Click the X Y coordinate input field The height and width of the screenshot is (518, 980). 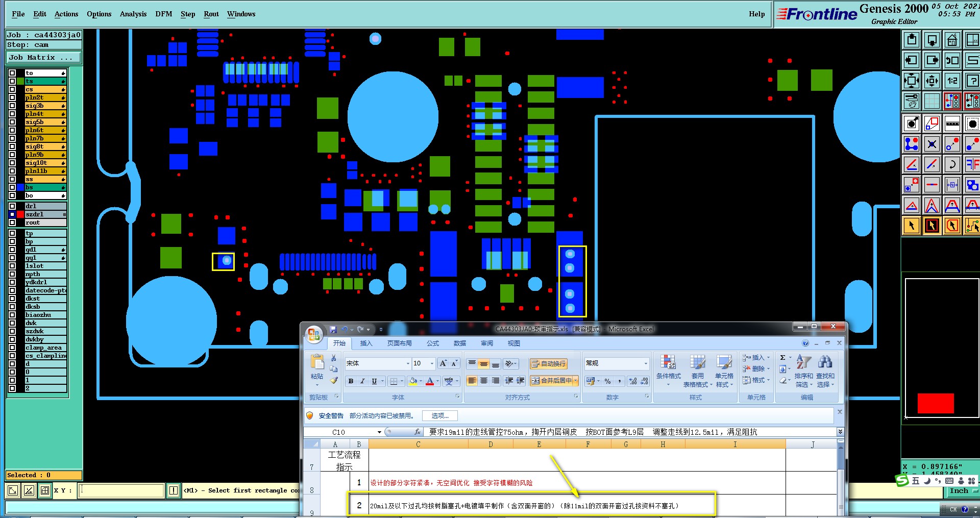(121, 490)
